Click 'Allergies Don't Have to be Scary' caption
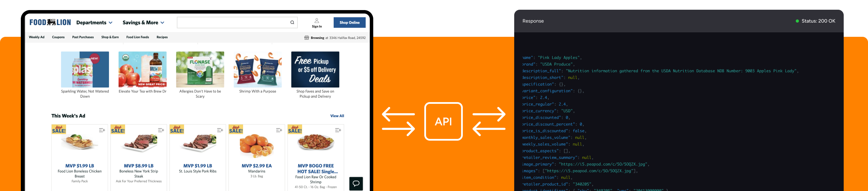868x191 pixels. [x=200, y=94]
